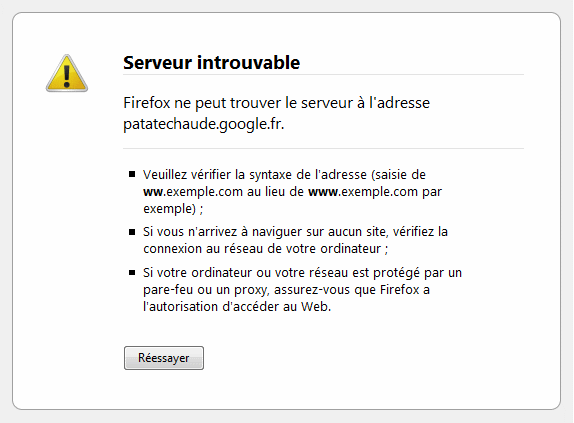Click the bold ww in ww.exemple.com
This screenshot has height=423, width=574.
click(153, 192)
